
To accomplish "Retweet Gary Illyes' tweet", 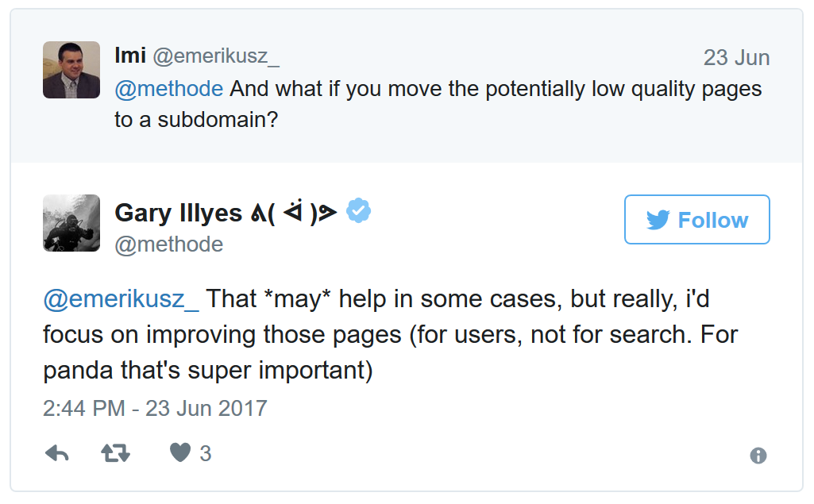I will (115, 453).
